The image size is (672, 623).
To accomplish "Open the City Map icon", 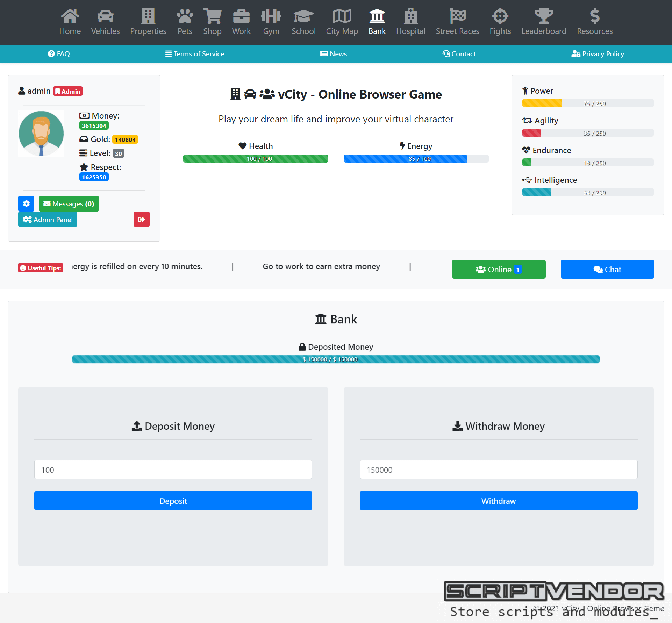I will tap(342, 16).
